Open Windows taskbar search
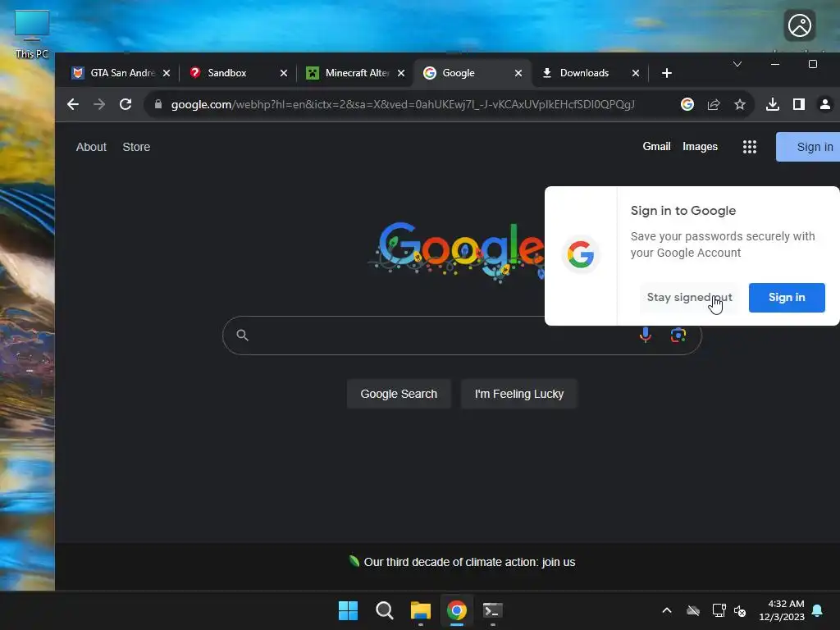 click(384, 610)
